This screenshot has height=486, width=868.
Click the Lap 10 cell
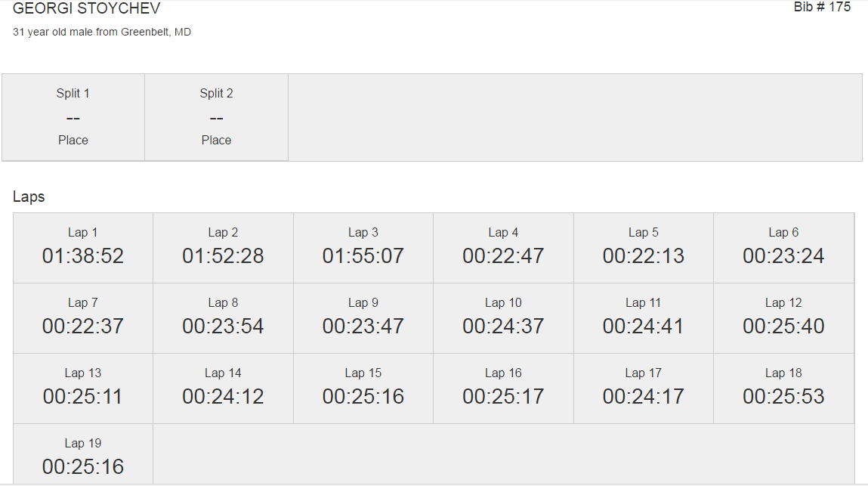point(503,318)
